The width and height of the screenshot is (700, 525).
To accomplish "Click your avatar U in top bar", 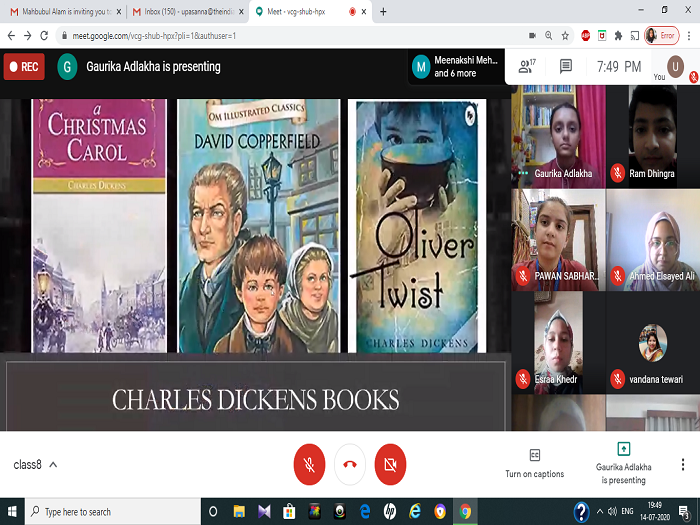I will 675,67.
